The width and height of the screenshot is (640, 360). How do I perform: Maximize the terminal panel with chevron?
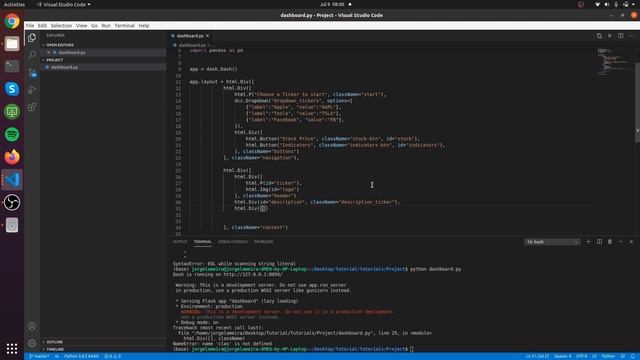pos(620,242)
